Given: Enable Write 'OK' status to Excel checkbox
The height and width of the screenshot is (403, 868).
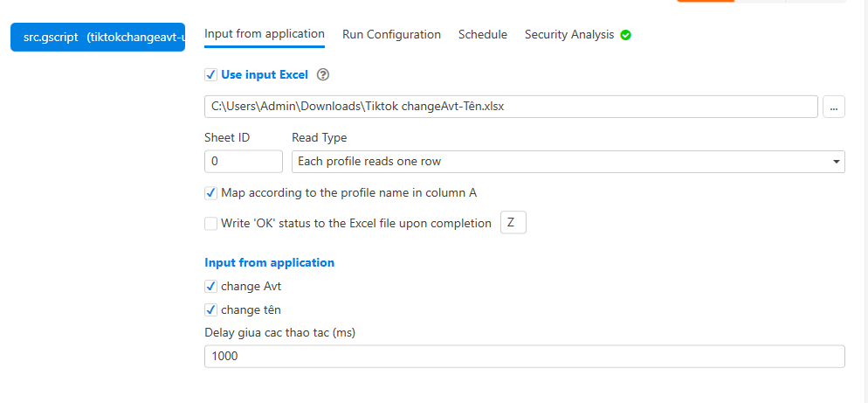Looking at the screenshot, I should coord(210,224).
